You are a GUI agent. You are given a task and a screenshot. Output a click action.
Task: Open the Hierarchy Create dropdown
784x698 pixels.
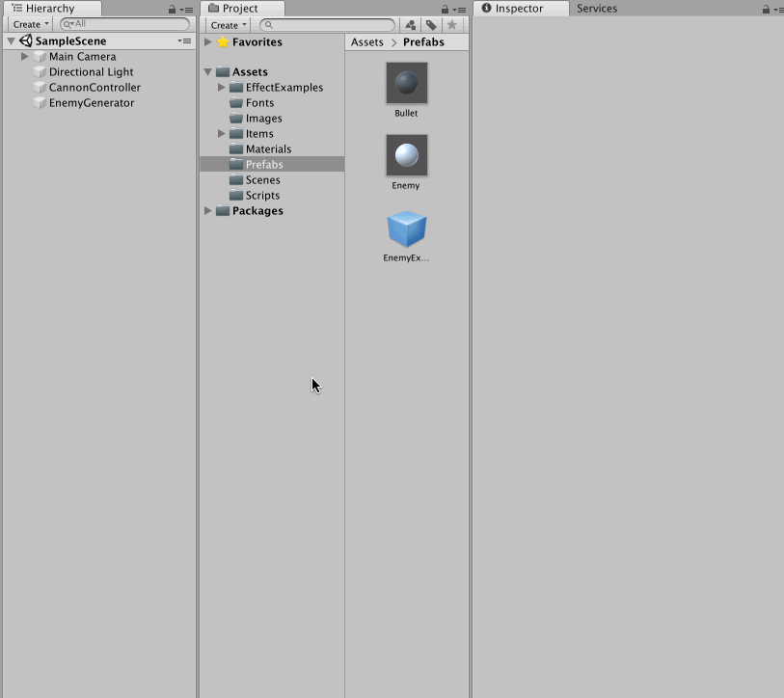31,24
